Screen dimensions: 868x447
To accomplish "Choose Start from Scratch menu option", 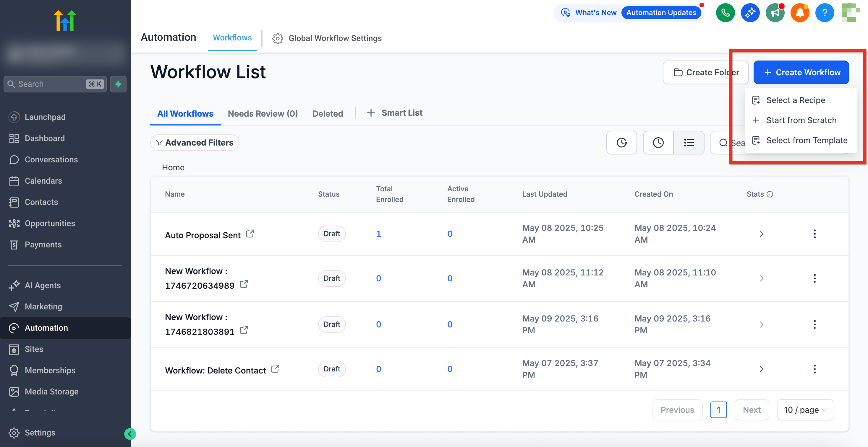I will [801, 120].
